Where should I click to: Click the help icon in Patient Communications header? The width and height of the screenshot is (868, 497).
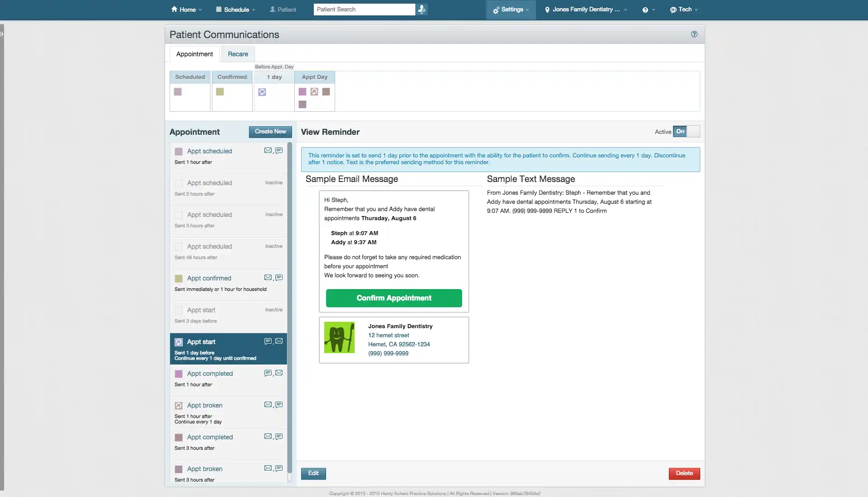point(694,34)
